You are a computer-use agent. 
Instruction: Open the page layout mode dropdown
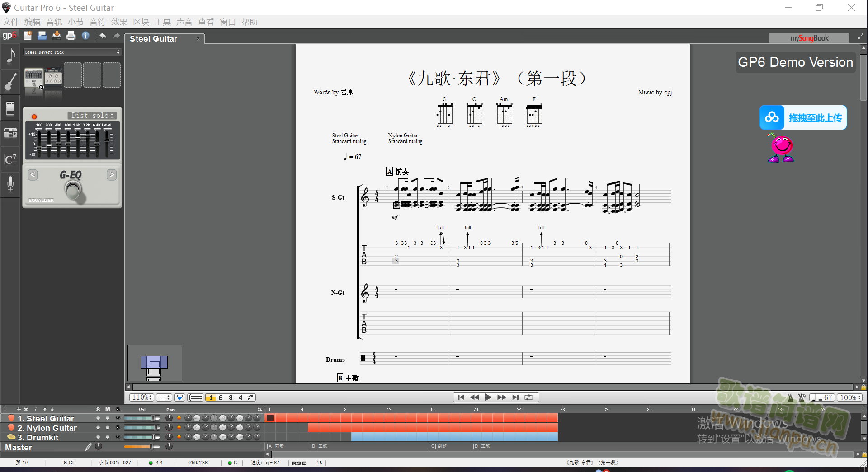[x=164, y=397]
